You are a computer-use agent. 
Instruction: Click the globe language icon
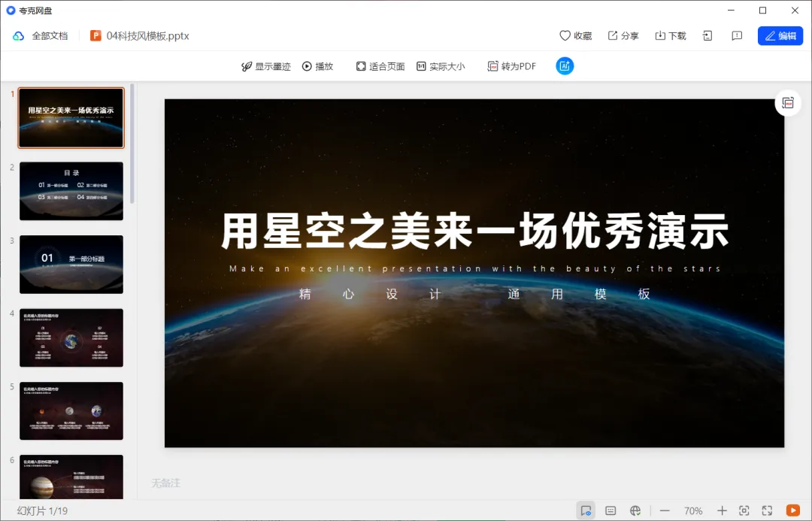point(635,510)
